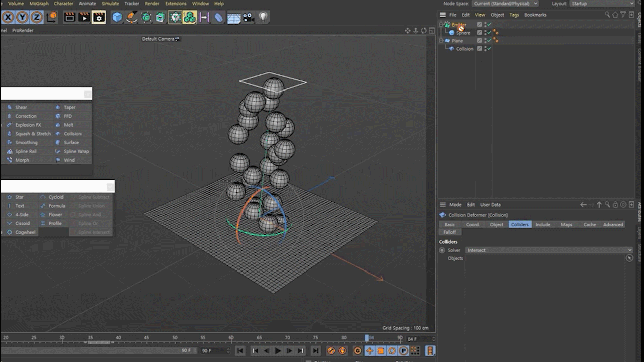Open Subdivision Surface generator icon

[x=146, y=18]
